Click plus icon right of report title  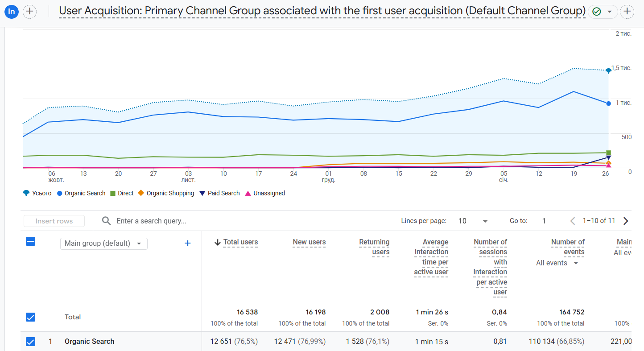627,11
